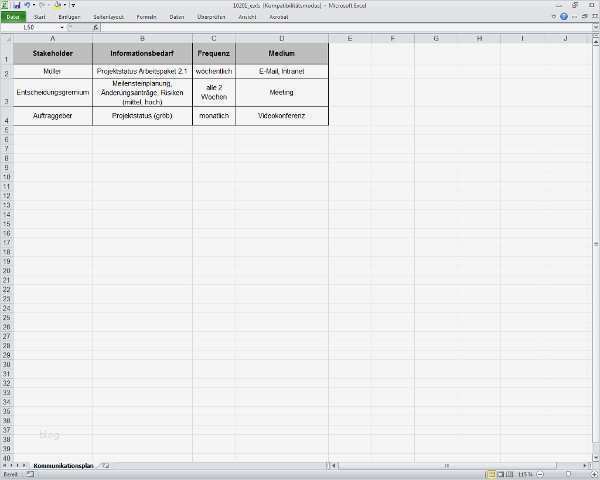Click the first-sheet navigation arrow
The height and width of the screenshot is (480, 600).
tap(5, 466)
